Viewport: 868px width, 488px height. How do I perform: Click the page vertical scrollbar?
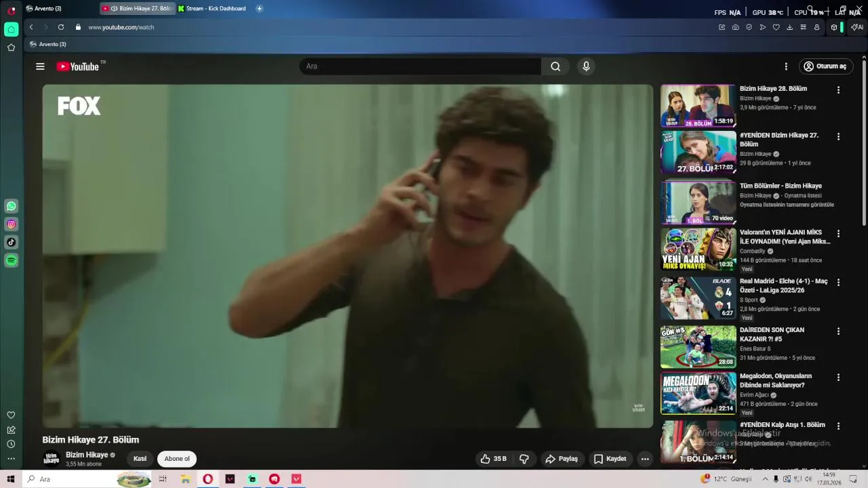(x=864, y=142)
